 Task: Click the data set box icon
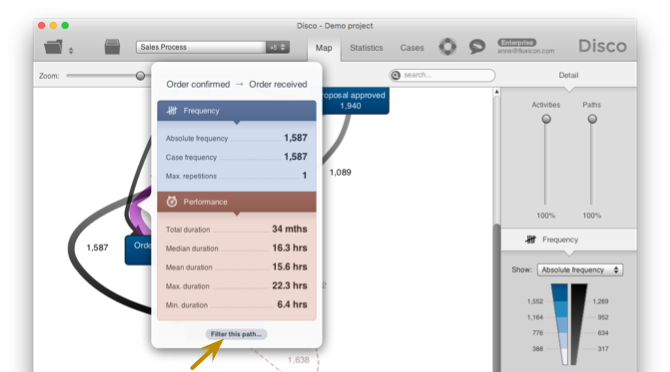pyautogui.click(x=112, y=47)
